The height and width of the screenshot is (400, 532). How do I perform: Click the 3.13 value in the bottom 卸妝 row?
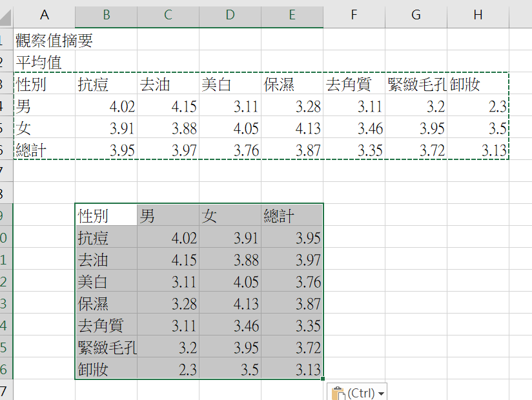click(292, 370)
